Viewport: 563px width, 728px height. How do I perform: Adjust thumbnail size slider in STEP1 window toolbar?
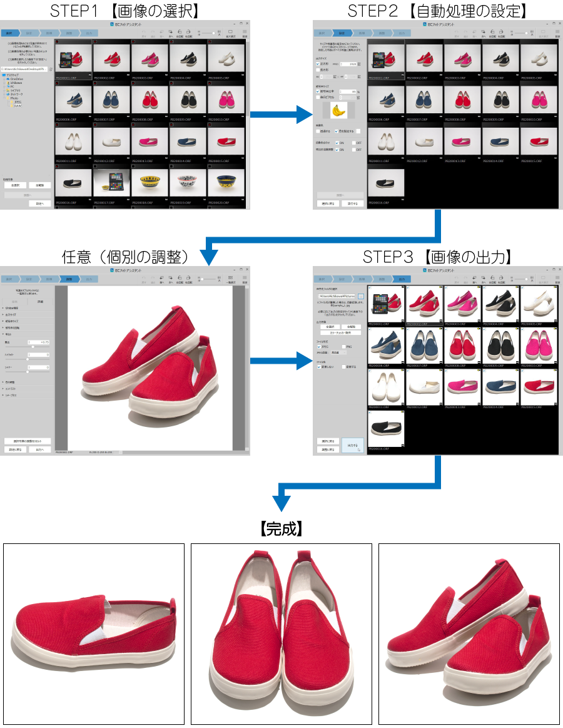tap(208, 33)
